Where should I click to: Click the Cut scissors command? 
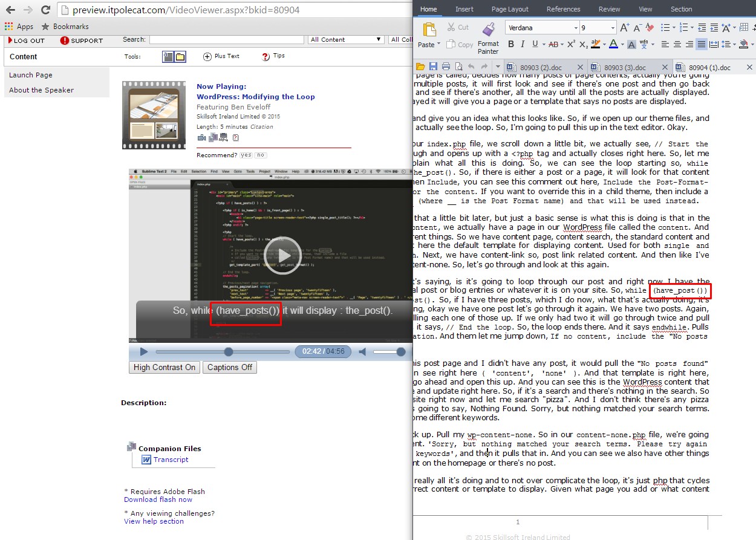coord(458,27)
